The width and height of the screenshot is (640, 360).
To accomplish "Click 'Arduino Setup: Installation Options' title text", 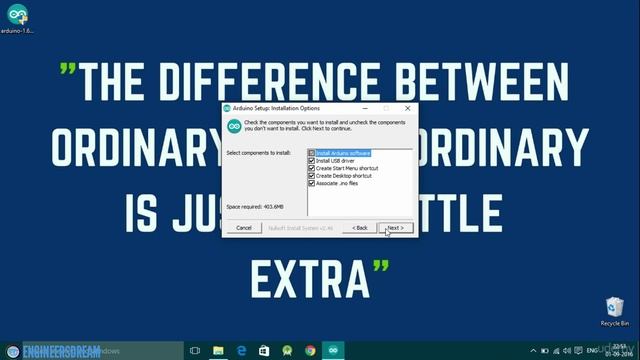I will 276,108.
